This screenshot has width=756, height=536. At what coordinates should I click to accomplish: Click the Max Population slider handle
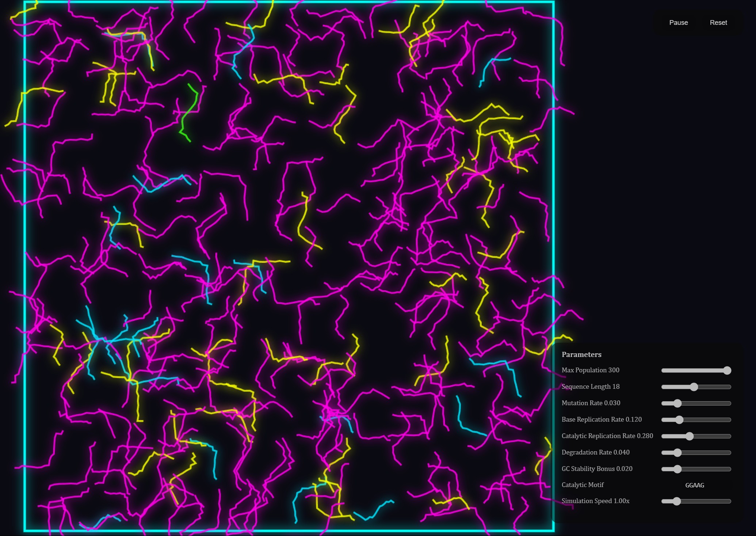point(727,370)
